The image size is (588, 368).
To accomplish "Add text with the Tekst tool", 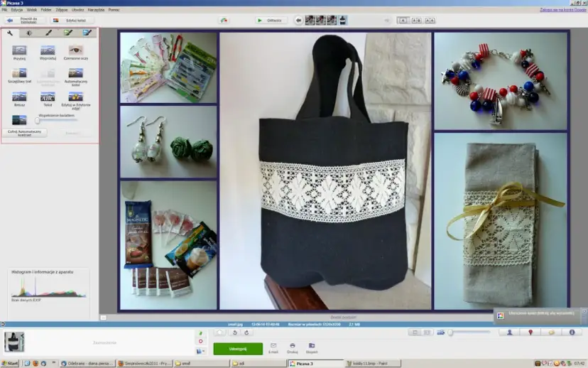I will click(48, 97).
